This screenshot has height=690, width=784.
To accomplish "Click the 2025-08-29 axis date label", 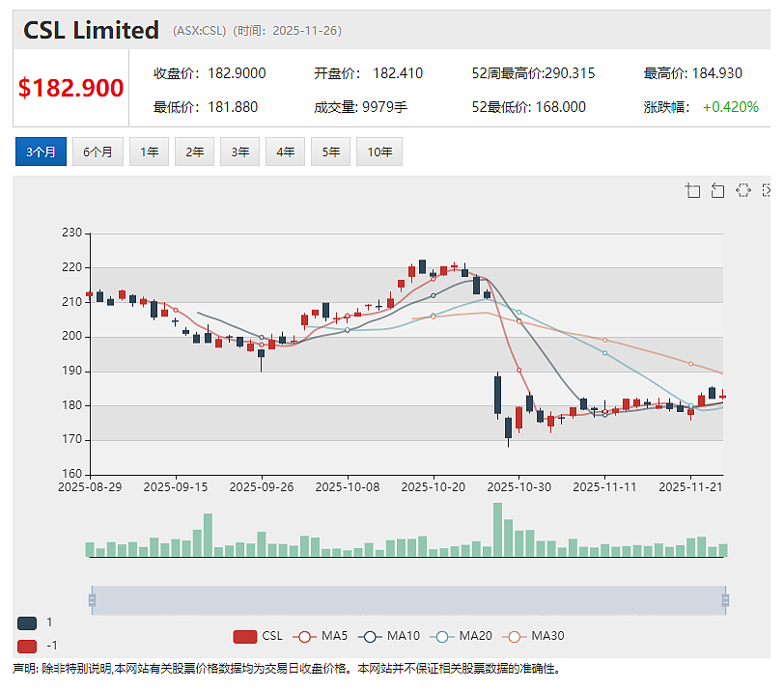I will (90, 487).
